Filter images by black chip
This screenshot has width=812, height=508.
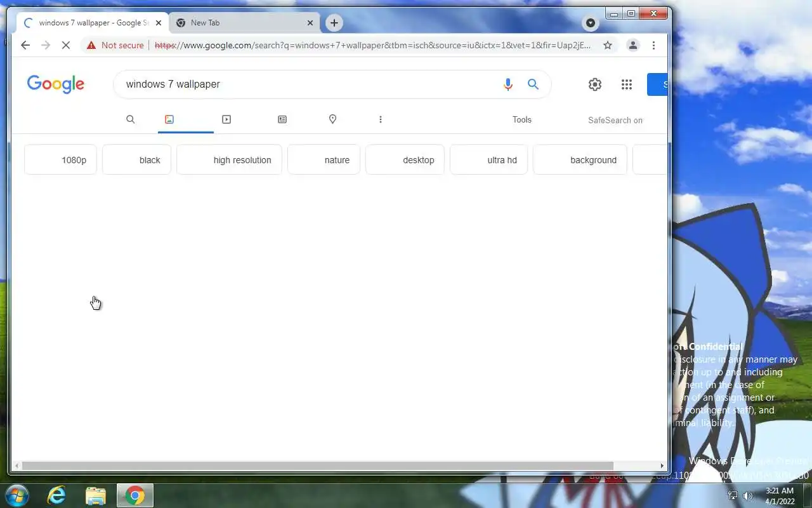[x=136, y=160]
